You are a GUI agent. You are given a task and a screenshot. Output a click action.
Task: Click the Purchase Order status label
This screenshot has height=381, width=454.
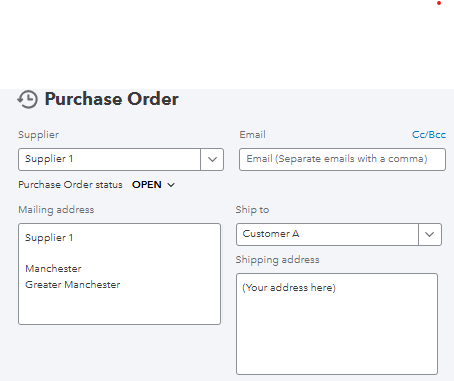[x=70, y=185]
